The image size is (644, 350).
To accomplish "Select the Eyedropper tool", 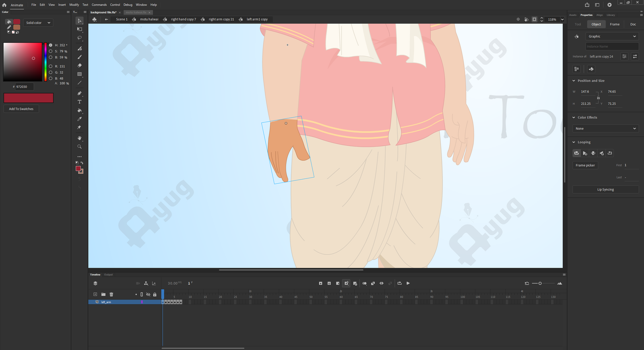I will click(x=80, y=119).
